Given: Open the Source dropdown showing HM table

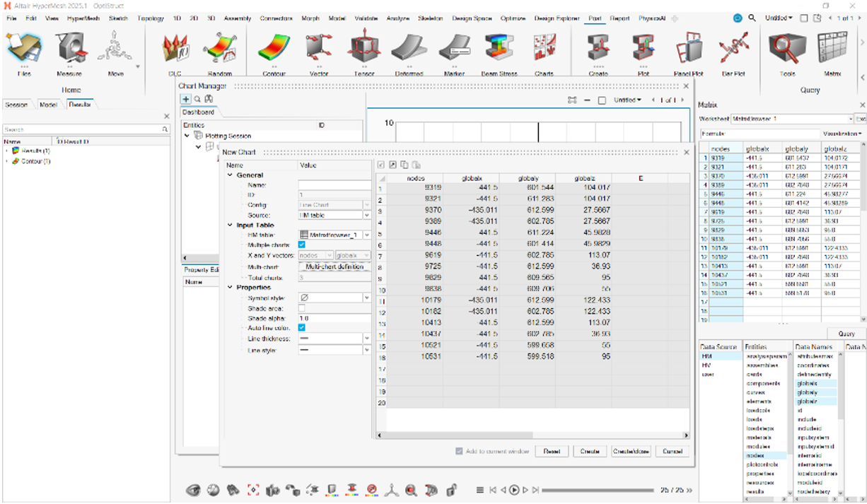Looking at the screenshot, I should click(x=334, y=215).
